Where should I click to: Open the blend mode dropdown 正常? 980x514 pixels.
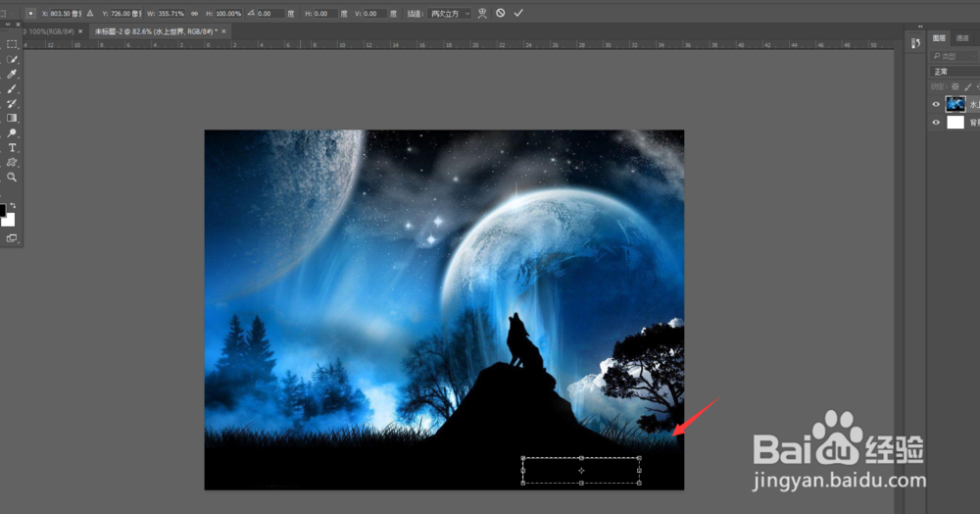click(955, 72)
